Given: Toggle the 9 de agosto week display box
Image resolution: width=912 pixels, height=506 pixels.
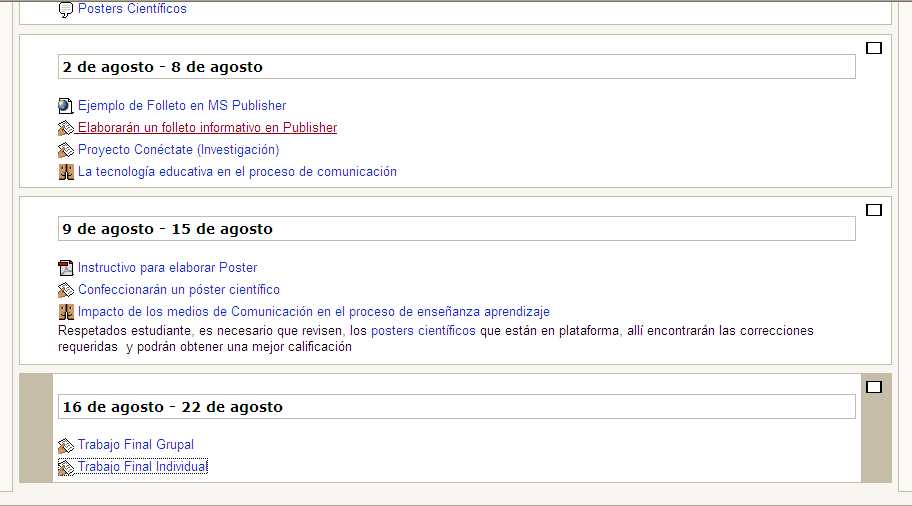Looking at the screenshot, I should click(873, 210).
